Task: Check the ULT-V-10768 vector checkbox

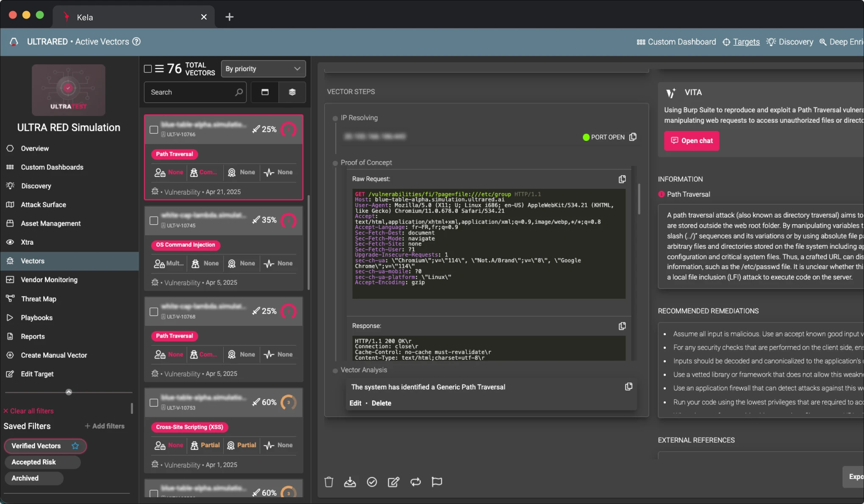Action: point(154,312)
